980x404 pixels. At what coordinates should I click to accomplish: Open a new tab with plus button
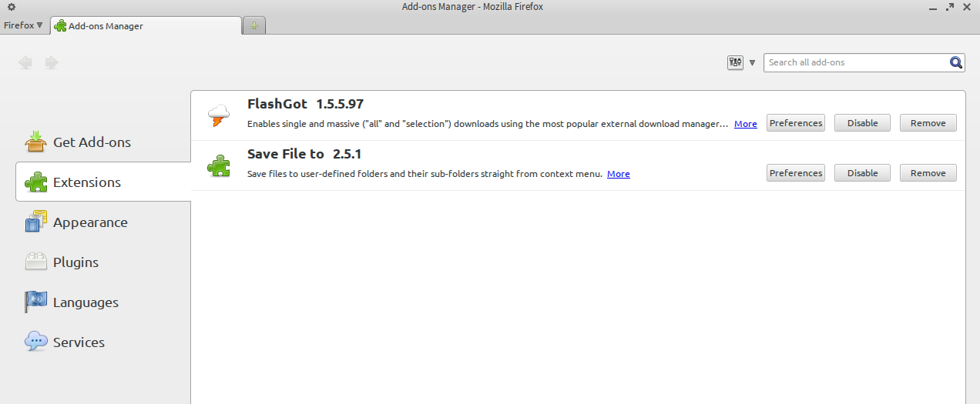(x=254, y=25)
